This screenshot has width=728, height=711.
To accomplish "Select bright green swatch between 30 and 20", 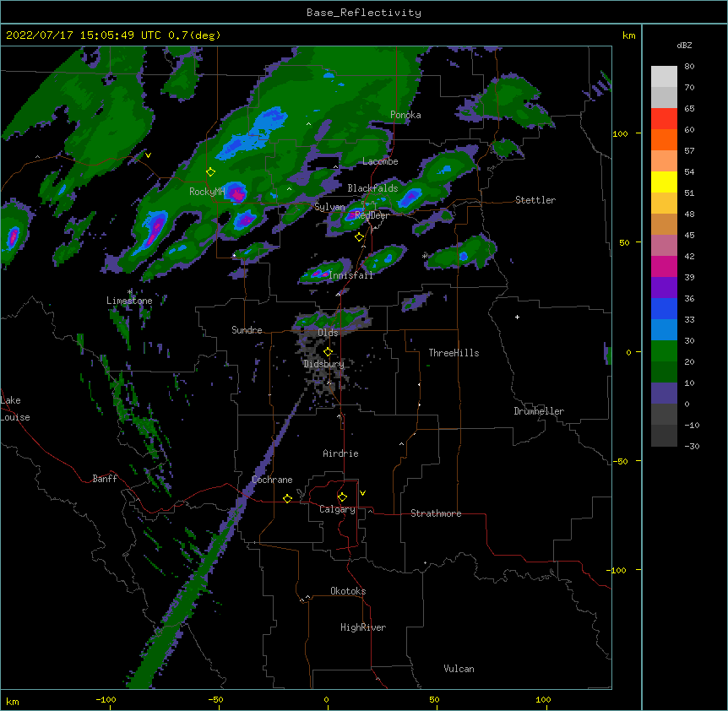I will [x=664, y=351].
